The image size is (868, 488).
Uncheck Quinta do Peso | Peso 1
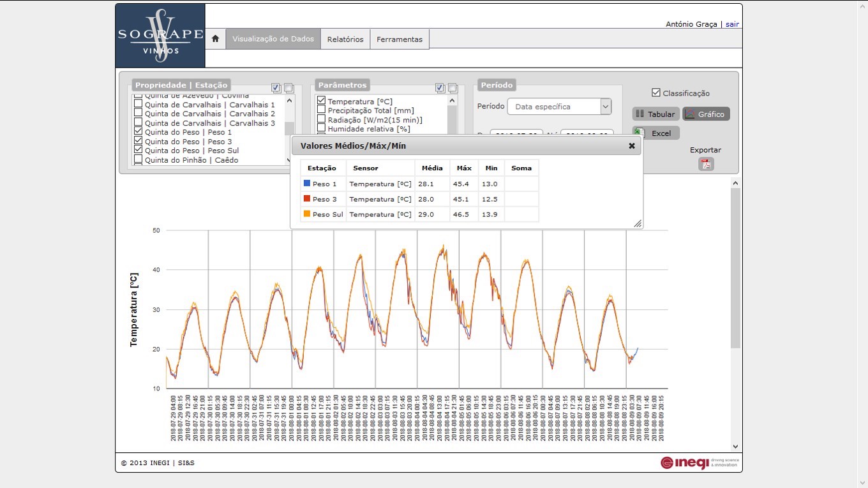click(x=138, y=132)
